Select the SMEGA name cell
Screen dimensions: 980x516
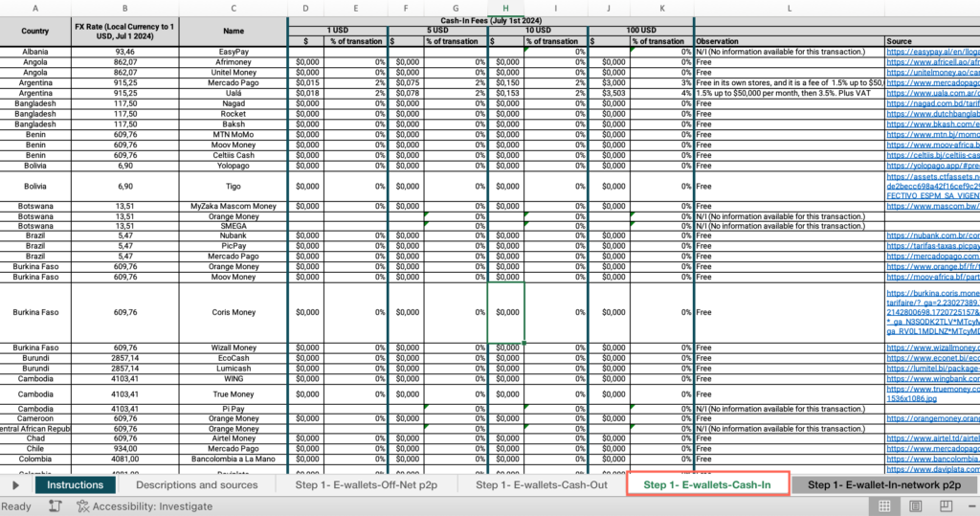(234, 226)
